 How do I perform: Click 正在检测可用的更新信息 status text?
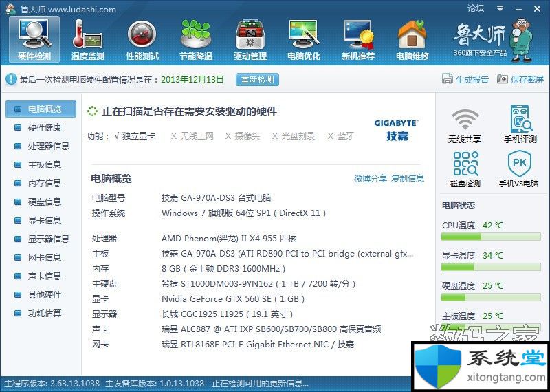[x=261, y=383]
